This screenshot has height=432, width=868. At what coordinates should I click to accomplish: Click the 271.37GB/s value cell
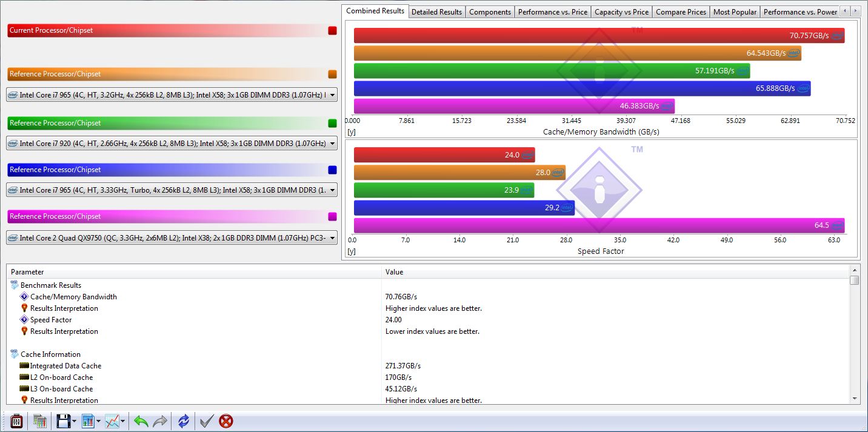point(403,366)
